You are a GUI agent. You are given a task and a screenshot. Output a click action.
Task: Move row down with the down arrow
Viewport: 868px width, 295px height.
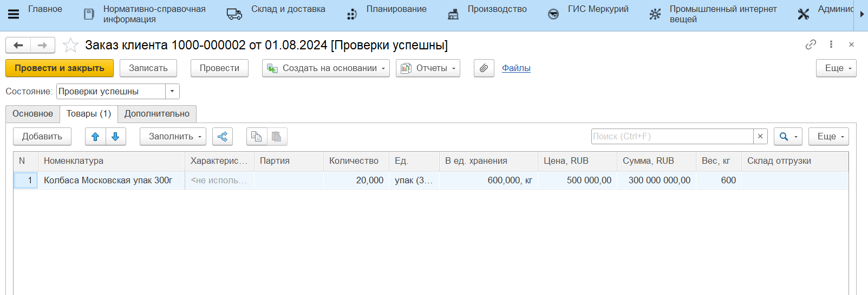pos(115,137)
